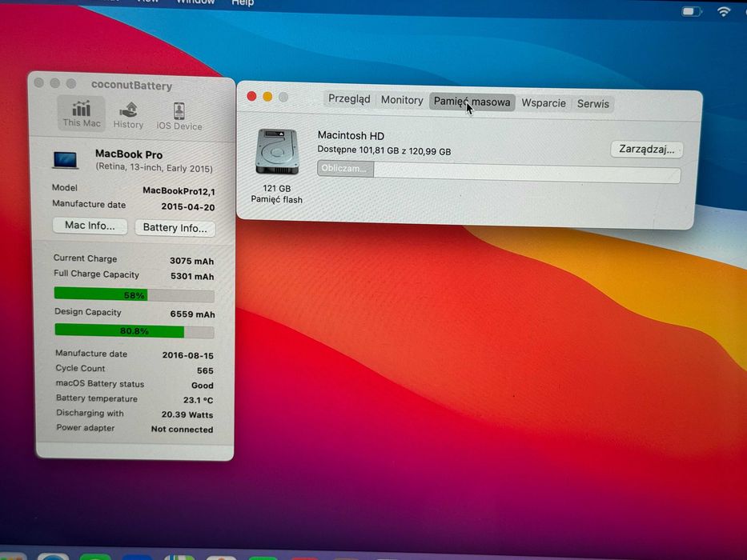Screen dimensions: 747x560
Task: Click the 121 GB Pamięć flash label
Action: (277, 194)
